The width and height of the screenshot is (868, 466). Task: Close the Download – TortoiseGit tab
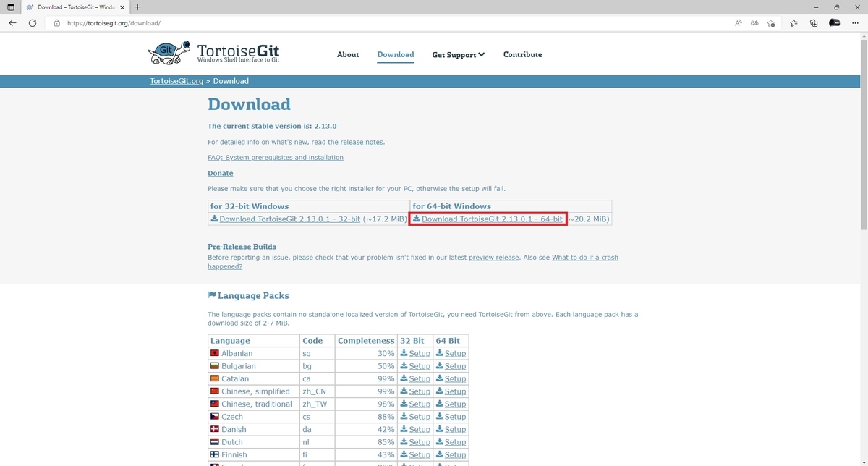click(x=122, y=7)
